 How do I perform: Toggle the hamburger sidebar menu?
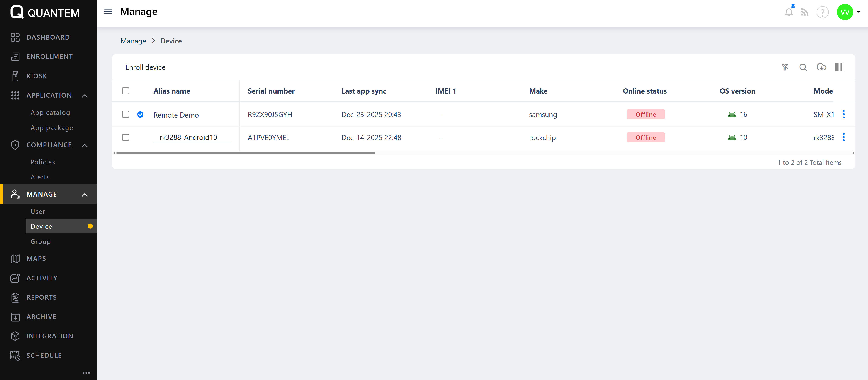tap(108, 12)
